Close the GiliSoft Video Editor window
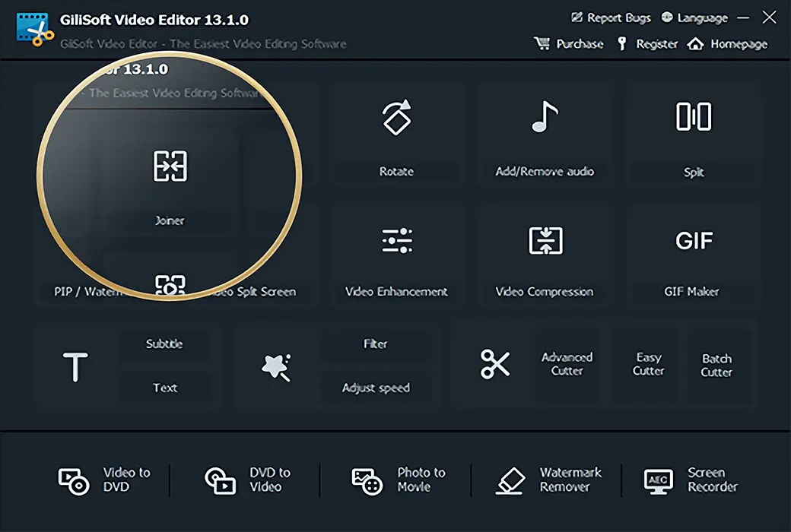This screenshot has height=532, width=791. [x=769, y=17]
